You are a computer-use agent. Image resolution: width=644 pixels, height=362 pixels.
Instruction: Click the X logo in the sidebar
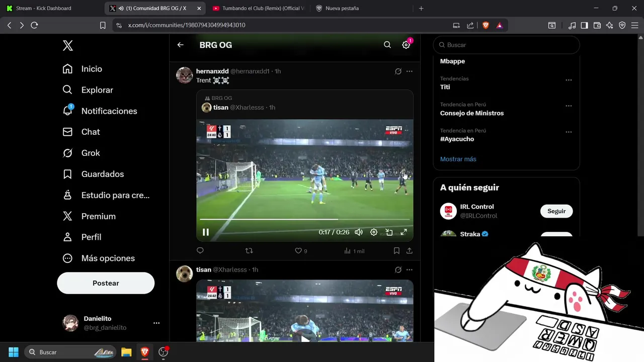[68, 46]
